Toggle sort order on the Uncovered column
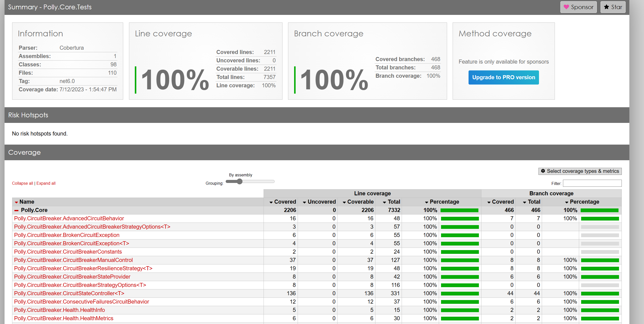The height and width of the screenshot is (324, 644). click(x=304, y=202)
